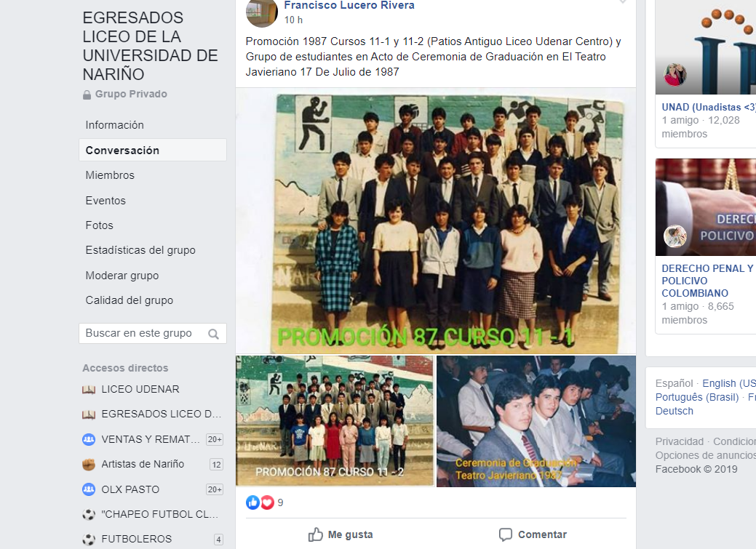Click inside Buscar en este grupo field
The height and width of the screenshot is (549, 756).
click(152, 334)
